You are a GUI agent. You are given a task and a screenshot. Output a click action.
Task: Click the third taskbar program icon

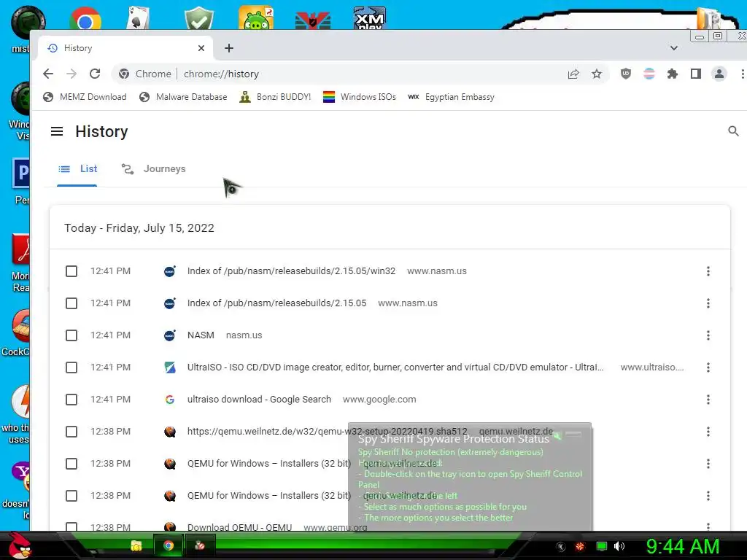[x=200, y=545]
